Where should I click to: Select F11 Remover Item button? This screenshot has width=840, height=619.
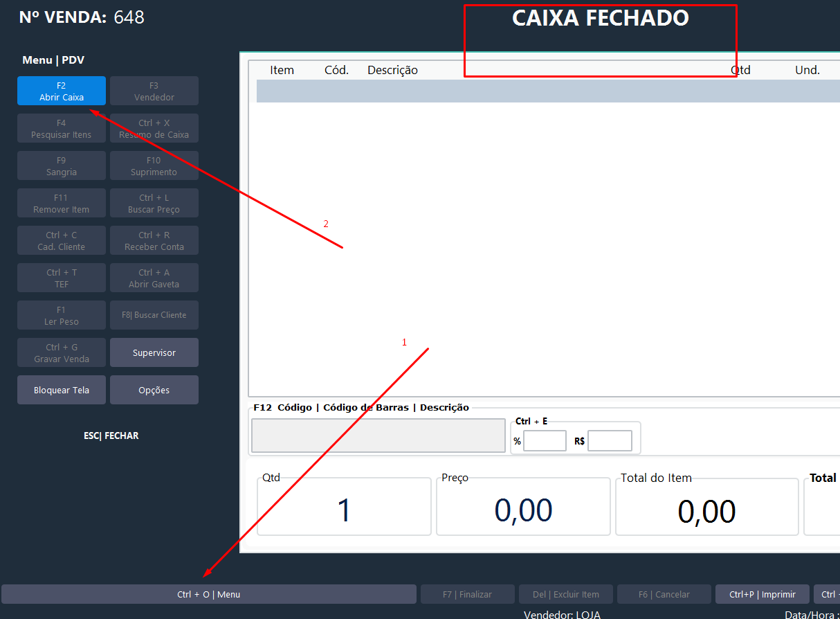click(62, 203)
